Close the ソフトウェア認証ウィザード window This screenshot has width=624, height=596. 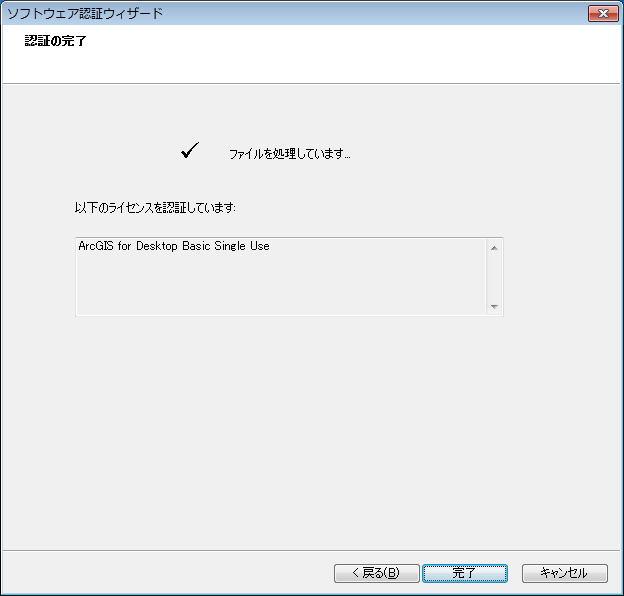(x=603, y=14)
